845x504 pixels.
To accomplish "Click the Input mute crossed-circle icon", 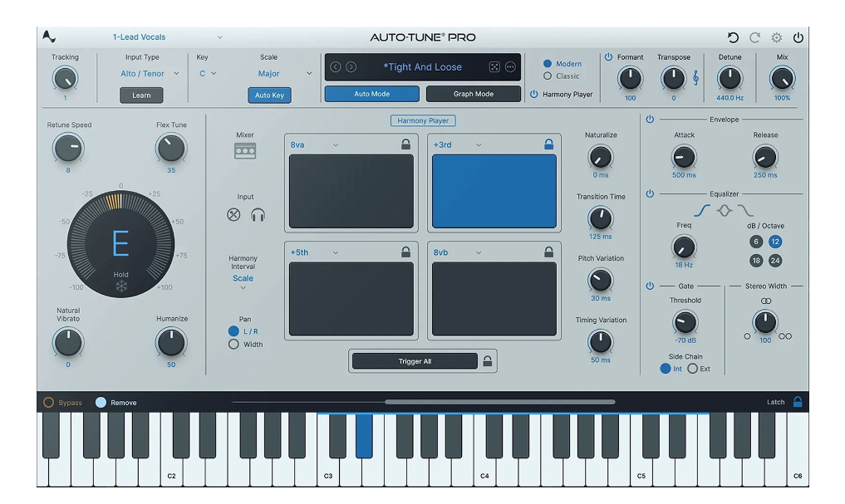I will click(x=233, y=215).
